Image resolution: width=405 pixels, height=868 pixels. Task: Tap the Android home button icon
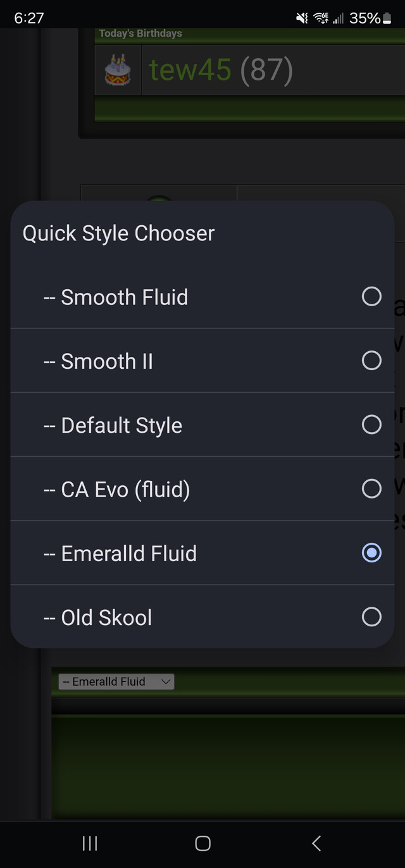pos(202,843)
